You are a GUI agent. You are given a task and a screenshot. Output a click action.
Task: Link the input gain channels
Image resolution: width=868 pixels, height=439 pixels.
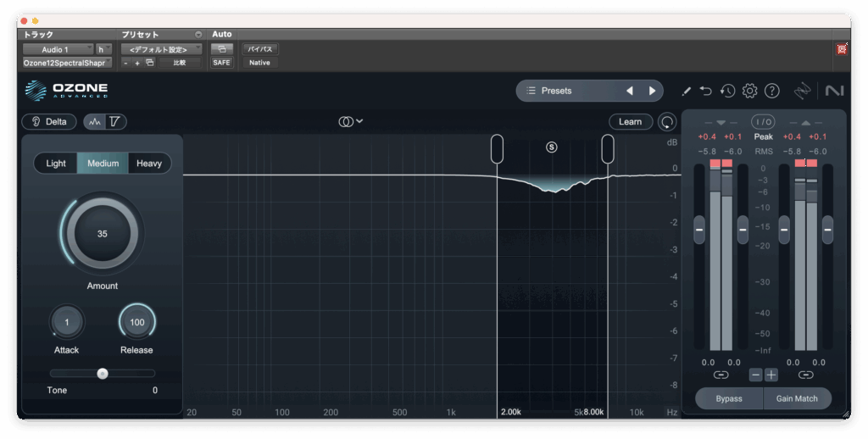721,374
